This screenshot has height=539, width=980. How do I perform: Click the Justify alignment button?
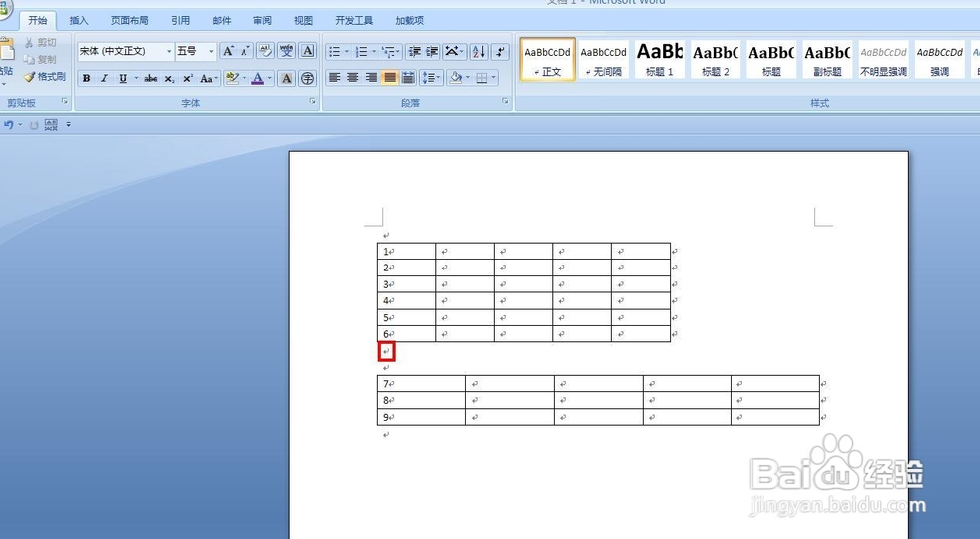pyautogui.click(x=390, y=78)
